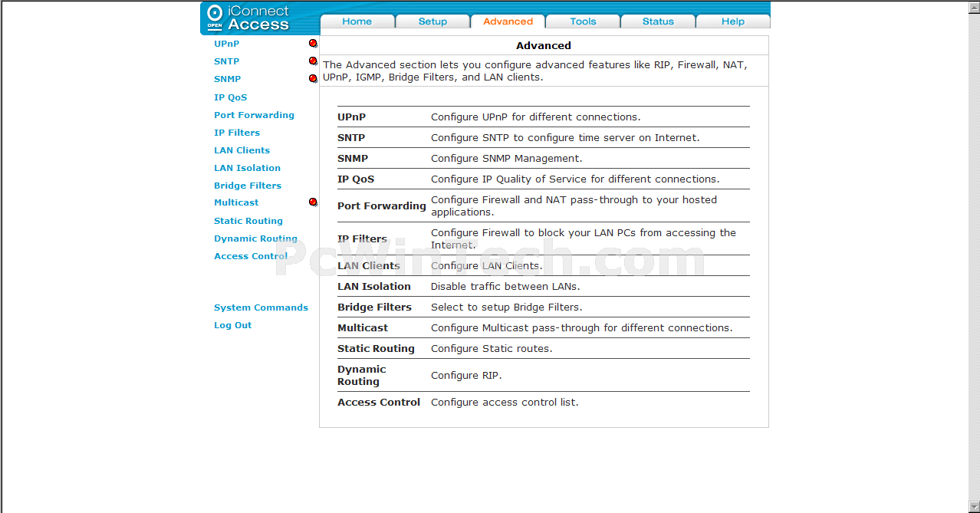Open the System Commands link

[261, 307]
